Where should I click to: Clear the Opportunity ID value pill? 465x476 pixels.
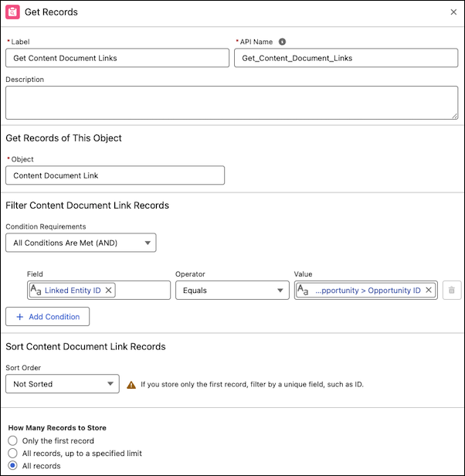429,291
